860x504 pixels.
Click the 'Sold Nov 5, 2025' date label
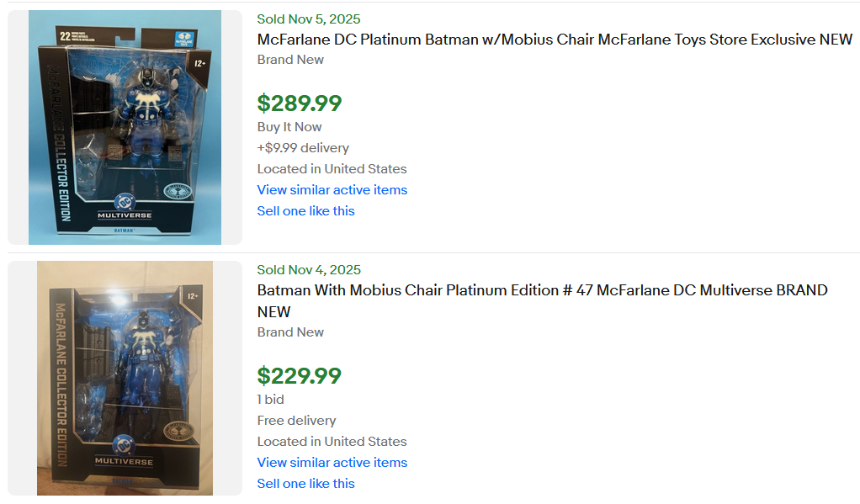(308, 19)
